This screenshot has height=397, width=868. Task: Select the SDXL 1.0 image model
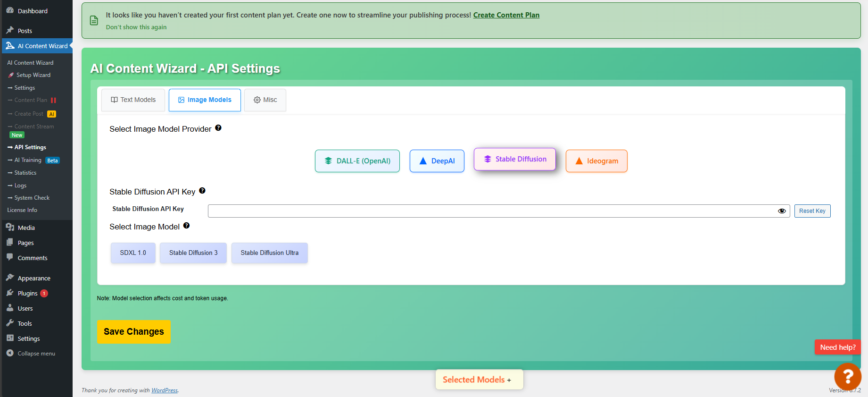pos(133,253)
